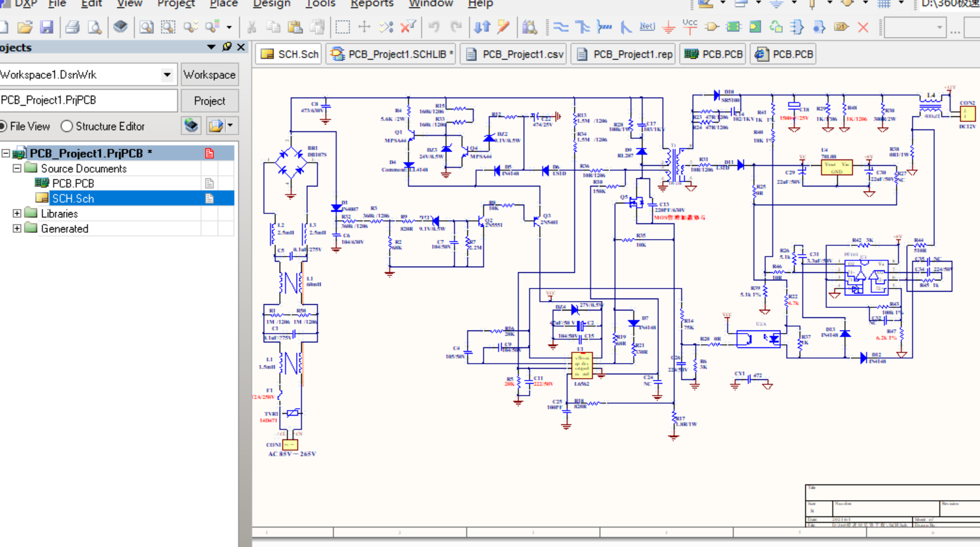Expand the Libraries folder

point(17,213)
